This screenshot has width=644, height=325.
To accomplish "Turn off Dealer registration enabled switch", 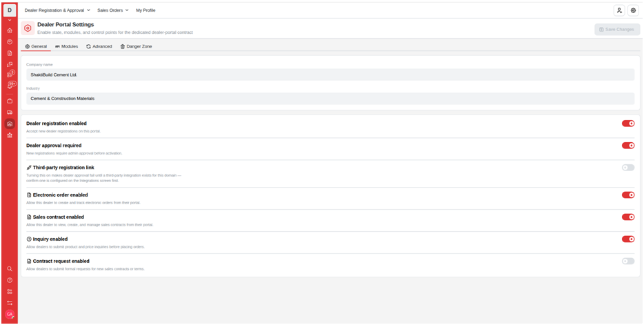I will 628,124.
